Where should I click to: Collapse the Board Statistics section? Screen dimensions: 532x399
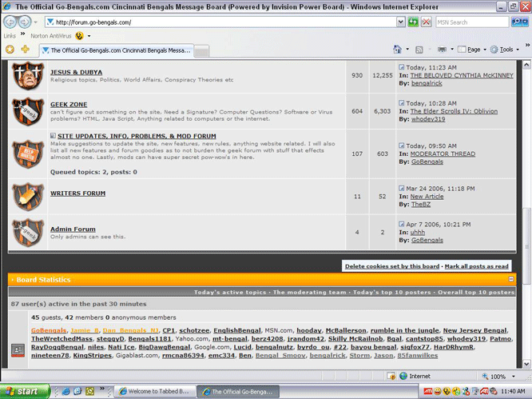[x=511, y=279]
